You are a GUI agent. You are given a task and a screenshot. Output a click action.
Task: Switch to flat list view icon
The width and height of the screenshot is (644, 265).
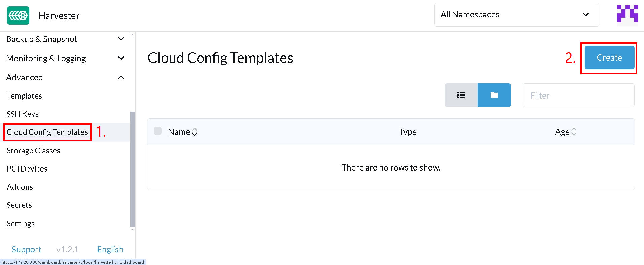point(461,95)
